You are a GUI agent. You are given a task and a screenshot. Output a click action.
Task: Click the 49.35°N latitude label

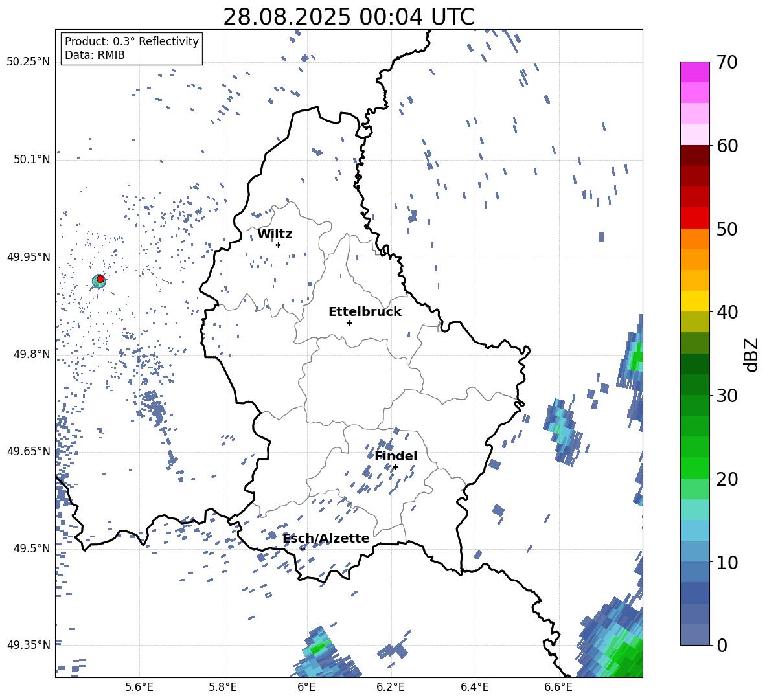tap(29, 645)
